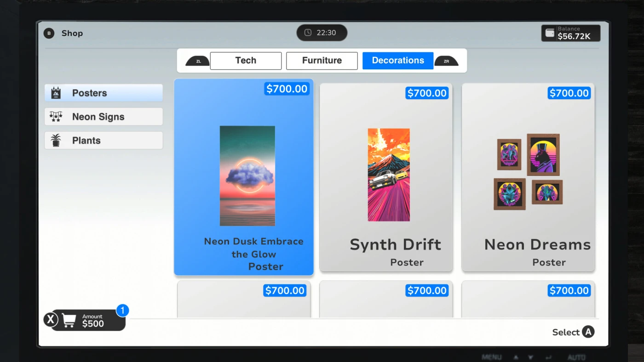Click the X button cart icon

50,320
